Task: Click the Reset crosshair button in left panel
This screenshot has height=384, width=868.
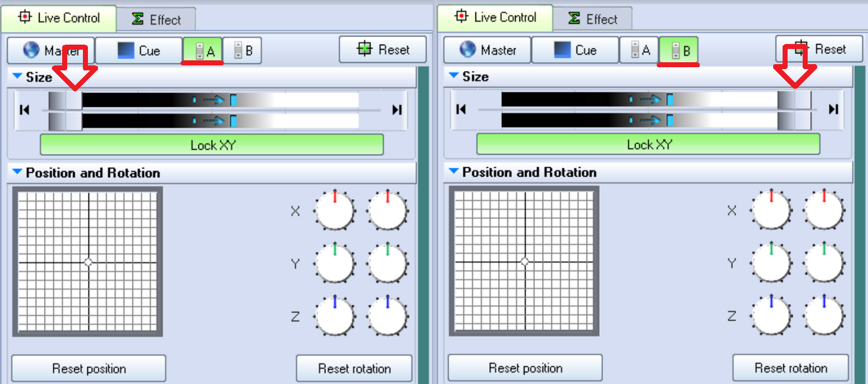Action: (382, 50)
